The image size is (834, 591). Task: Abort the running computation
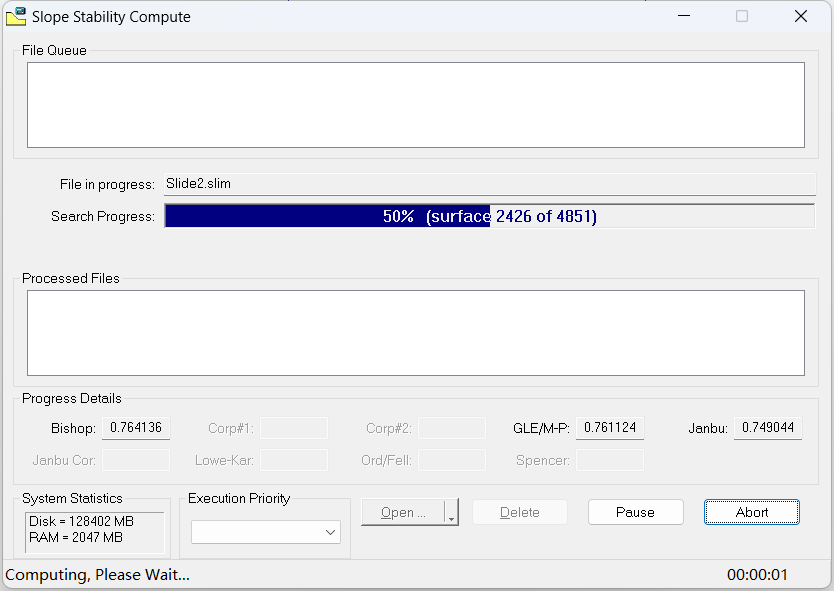tap(752, 512)
